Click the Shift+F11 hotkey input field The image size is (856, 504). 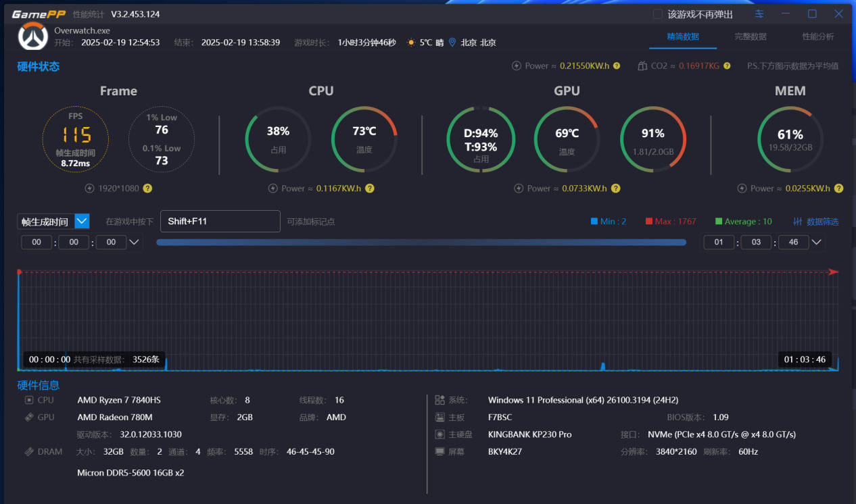[220, 222]
